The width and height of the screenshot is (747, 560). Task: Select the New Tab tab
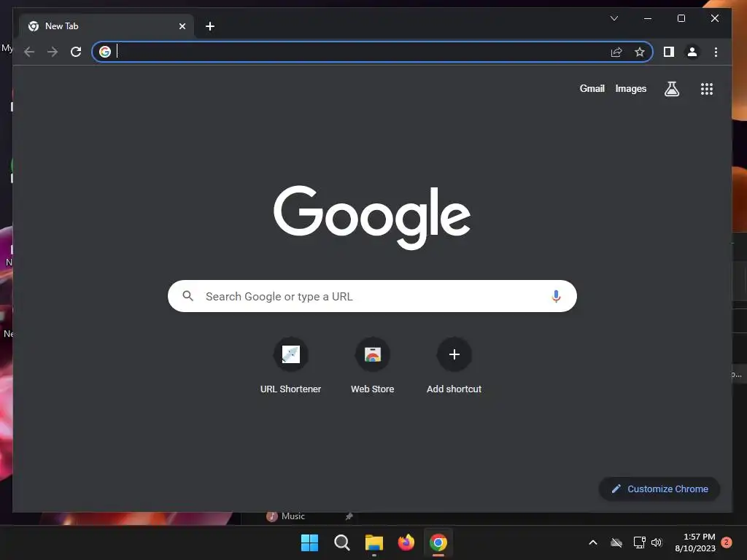point(107,26)
